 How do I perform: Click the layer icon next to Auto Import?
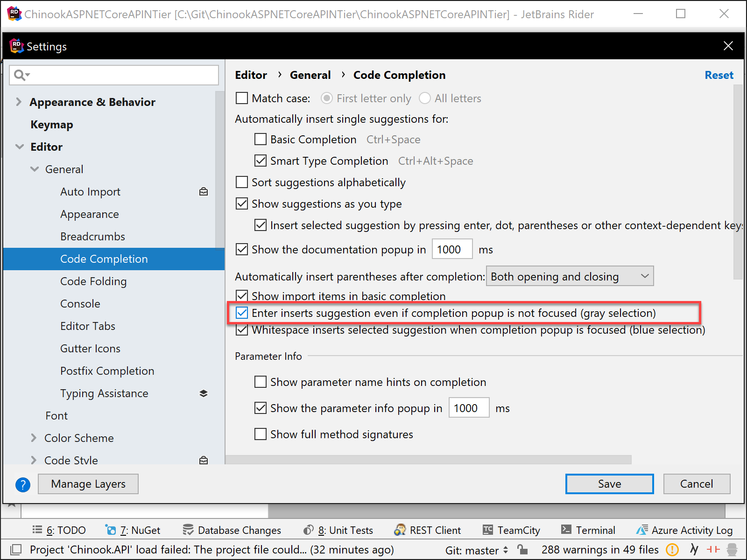click(x=204, y=192)
